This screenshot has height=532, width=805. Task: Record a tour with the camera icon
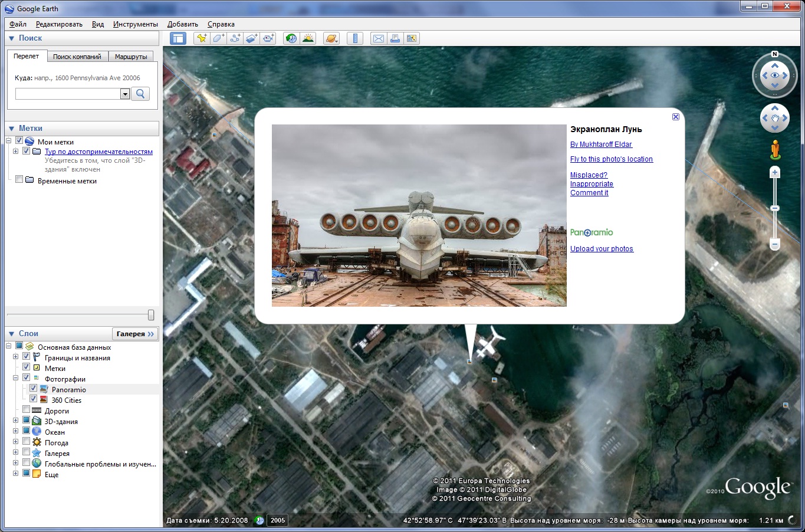click(x=268, y=38)
